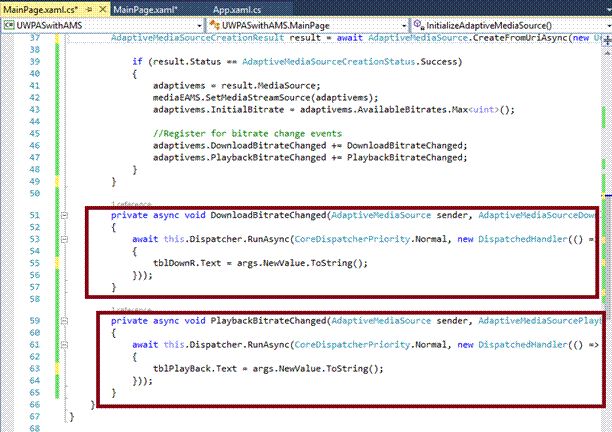Click 'tblDownR.Text' on line 55

187,263
